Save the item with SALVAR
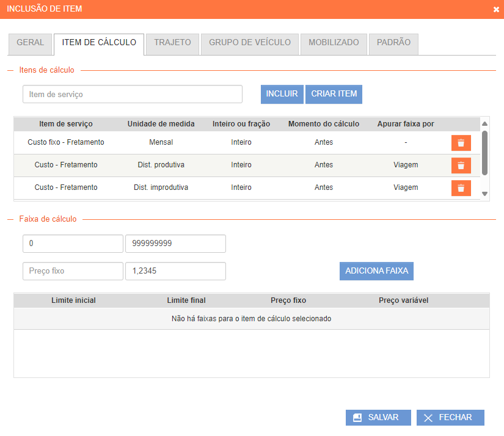The width and height of the screenshot is (504, 436). pyautogui.click(x=378, y=418)
